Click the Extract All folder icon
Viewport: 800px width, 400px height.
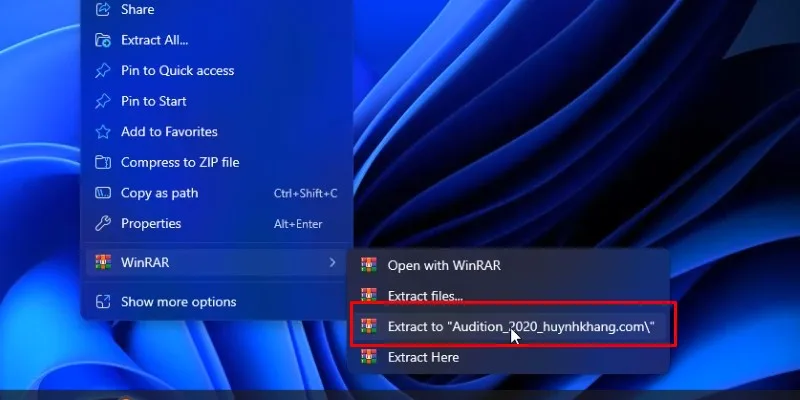pyautogui.click(x=103, y=40)
